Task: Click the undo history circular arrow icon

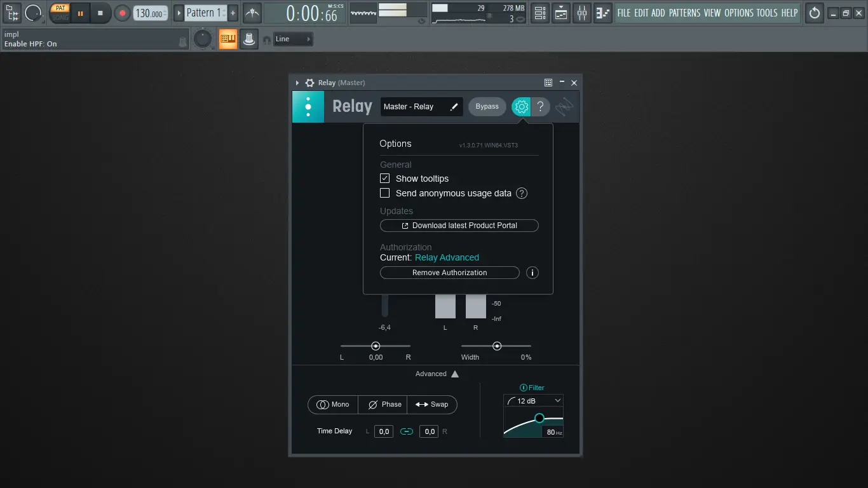Action: click(x=815, y=13)
